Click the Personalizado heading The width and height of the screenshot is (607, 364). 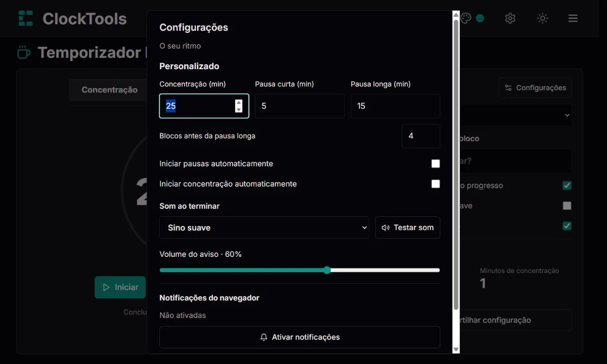(x=189, y=66)
